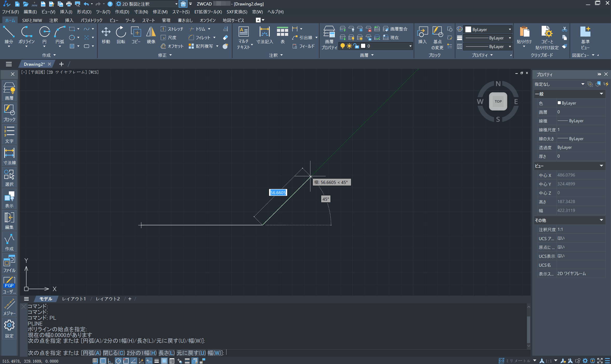Screen dimensions: 611x364
Task: Click the Offset (オフセット) tool
Action: coord(172,46)
